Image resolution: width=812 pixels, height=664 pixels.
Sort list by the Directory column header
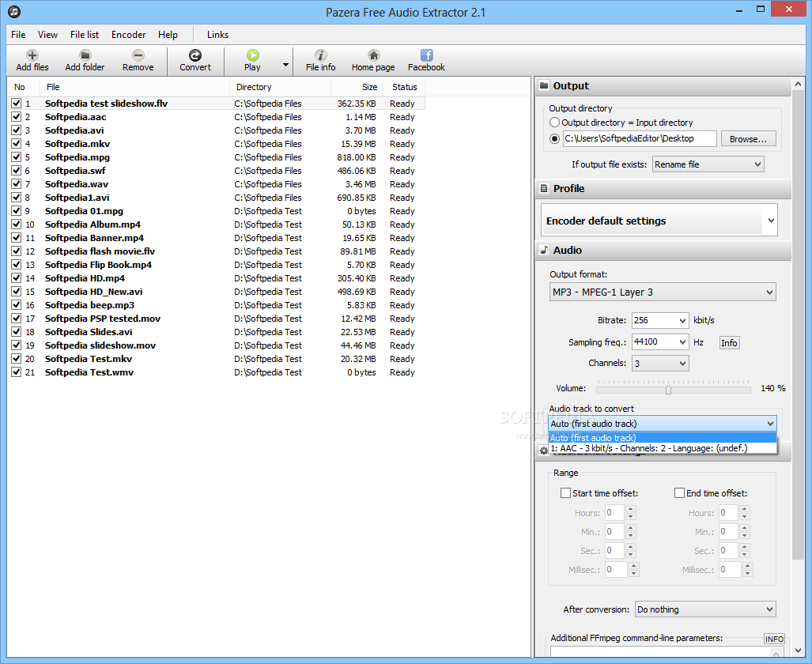(x=280, y=86)
